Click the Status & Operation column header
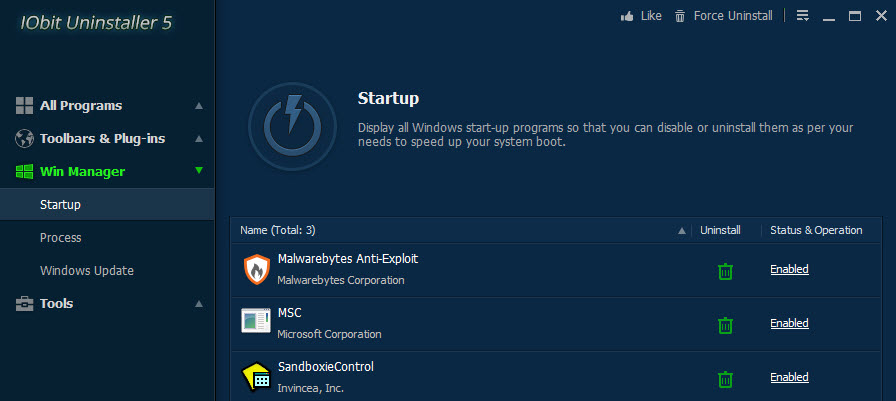The height and width of the screenshot is (401, 896). [816, 230]
